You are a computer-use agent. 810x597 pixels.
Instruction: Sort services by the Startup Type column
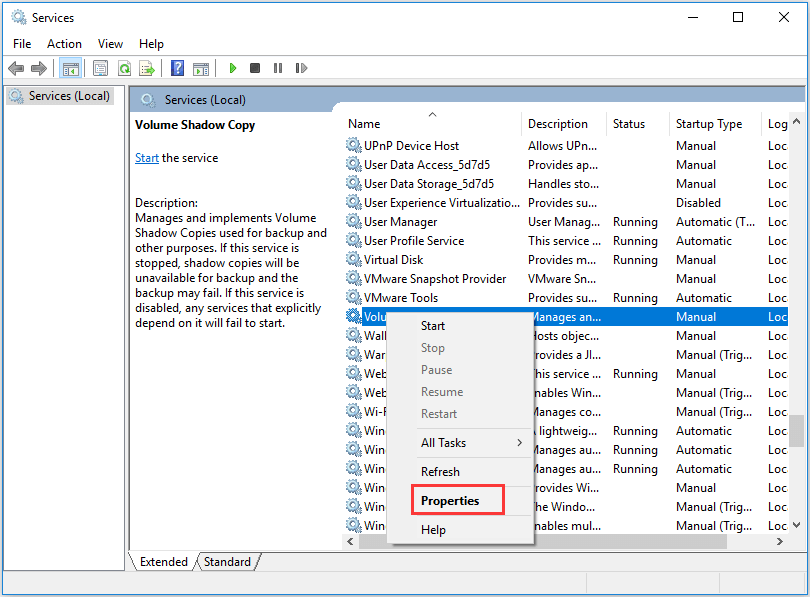tap(709, 124)
